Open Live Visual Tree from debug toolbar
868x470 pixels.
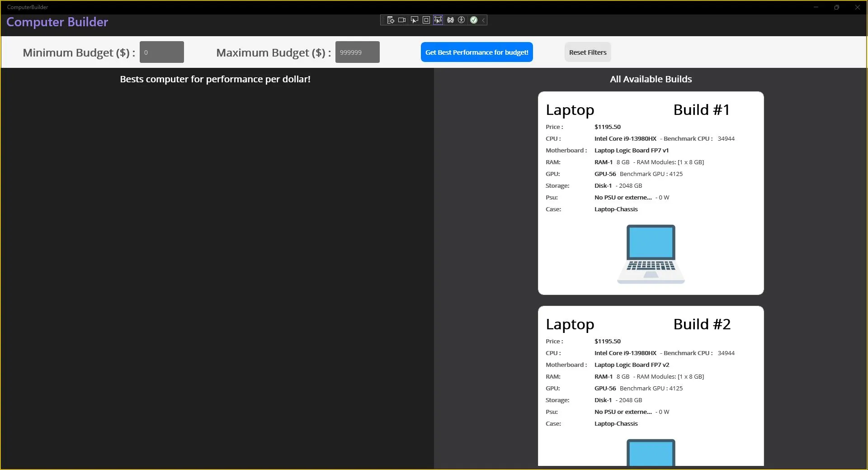pos(391,20)
